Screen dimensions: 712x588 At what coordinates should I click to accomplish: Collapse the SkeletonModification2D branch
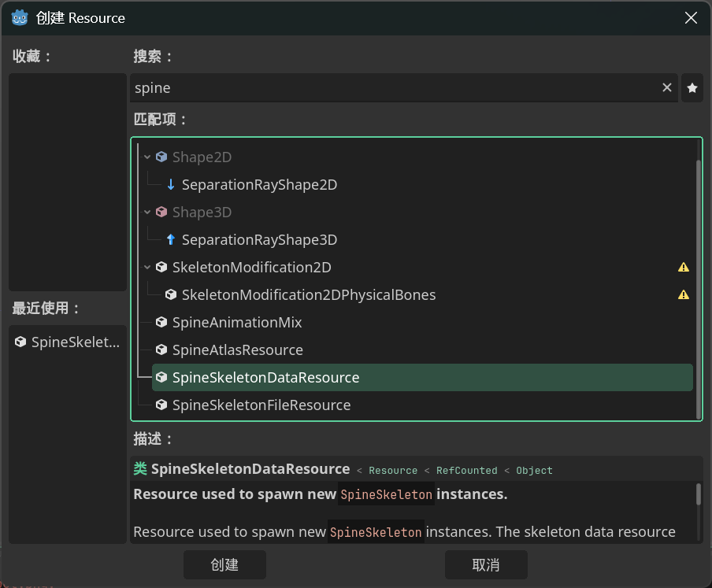tap(147, 268)
